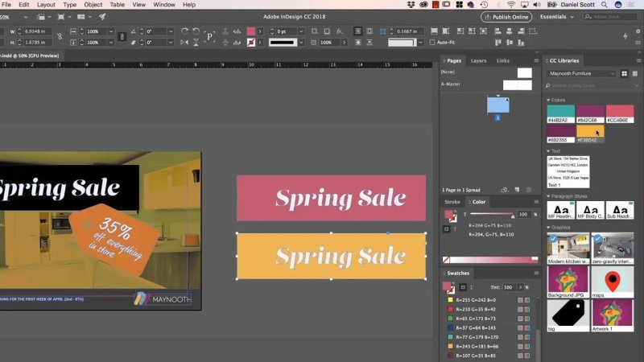Click the macOS Spotlight search icon

(605, 5)
